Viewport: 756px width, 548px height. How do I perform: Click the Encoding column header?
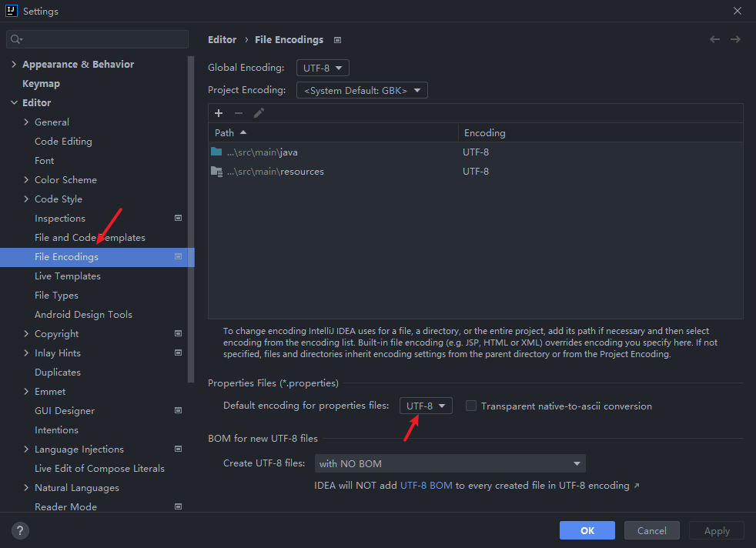coord(600,132)
